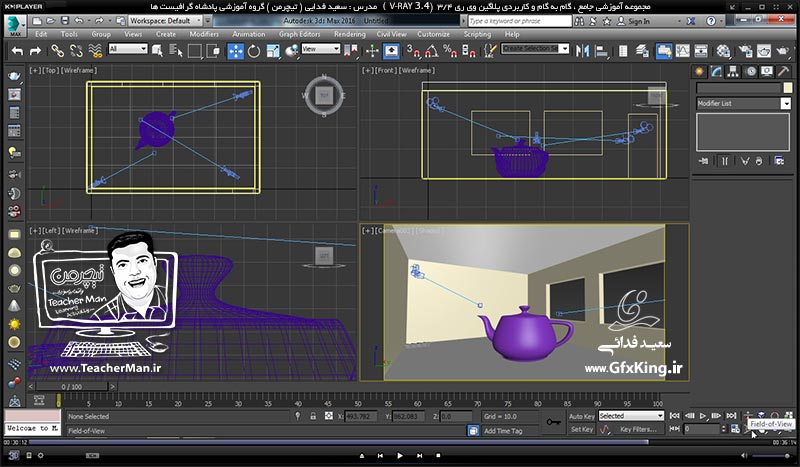The width and height of the screenshot is (800, 467).
Task: Open the Render Setup icon
Action: 745,51
